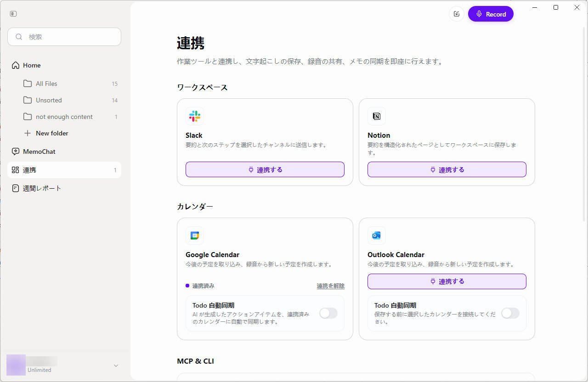Expand the account menu chevron
The height and width of the screenshot is (382, 588).
[116, 365]
